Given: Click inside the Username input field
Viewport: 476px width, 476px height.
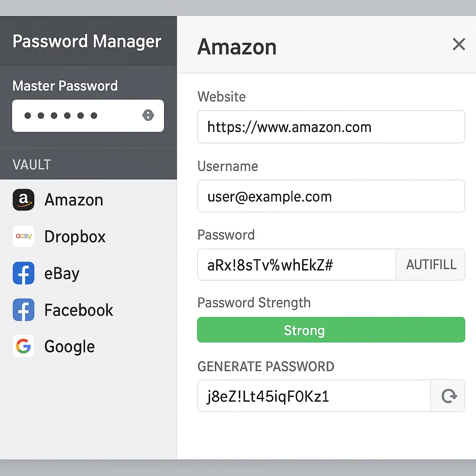Looking at the screenshot, I should [x=331, y=196].
